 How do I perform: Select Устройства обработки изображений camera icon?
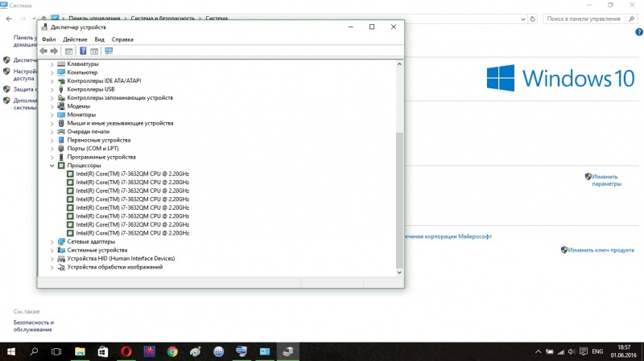pyautogui.click(x=61, y=267)
